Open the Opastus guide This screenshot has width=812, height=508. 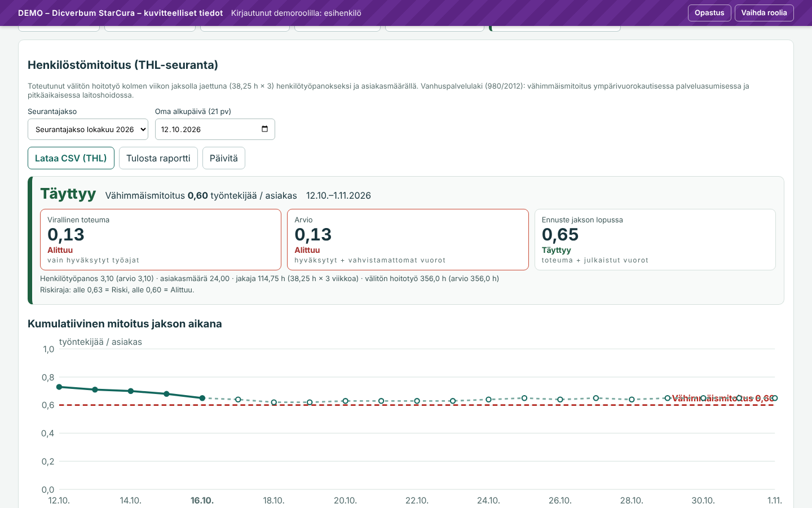pos(709,13)
